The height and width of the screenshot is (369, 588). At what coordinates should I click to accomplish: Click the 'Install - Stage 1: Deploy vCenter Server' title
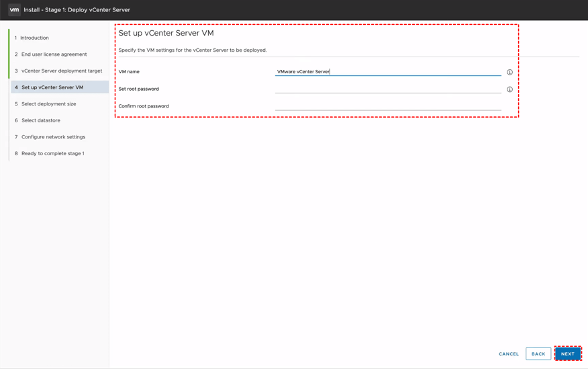click(77, 10)
